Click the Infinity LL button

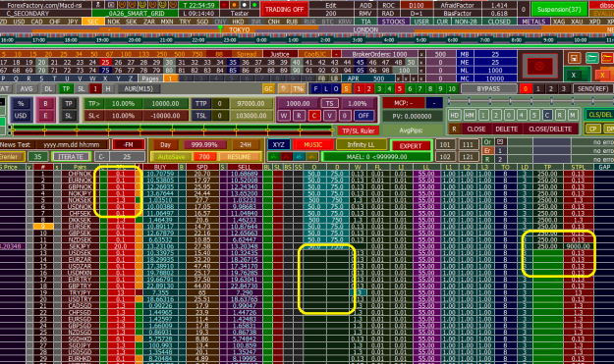pos(361,144)
